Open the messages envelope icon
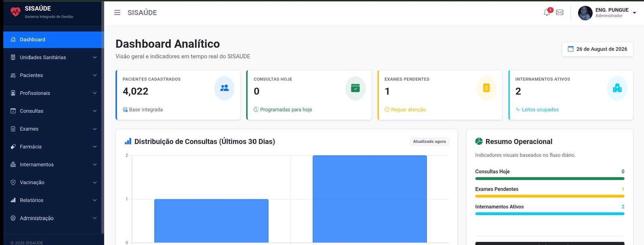The width and height of the screenshot is (644, 245). click(559, 12)
